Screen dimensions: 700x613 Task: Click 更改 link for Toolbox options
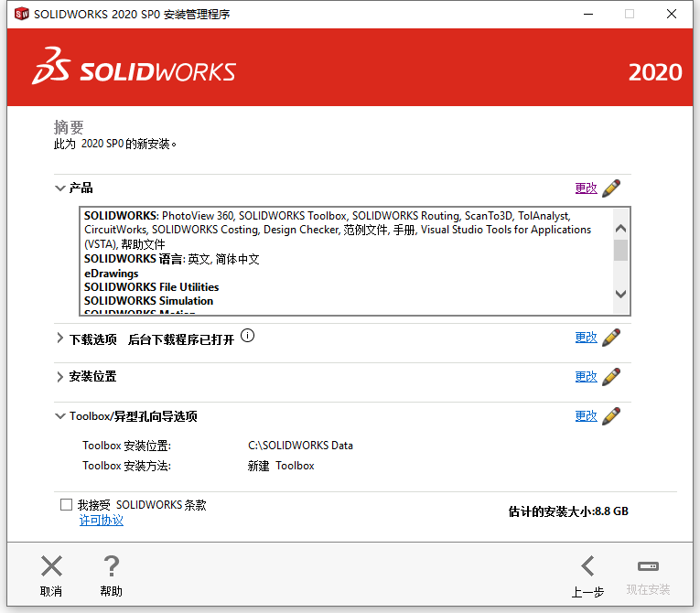click(587, 416)
